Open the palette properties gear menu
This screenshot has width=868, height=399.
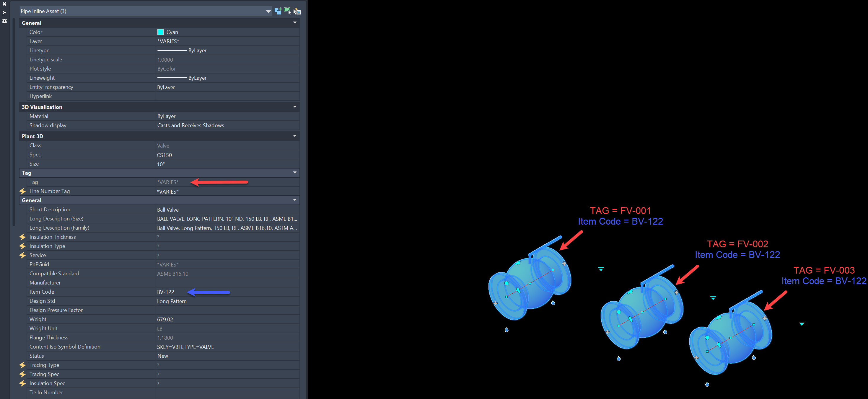click(x=4, y=21)
